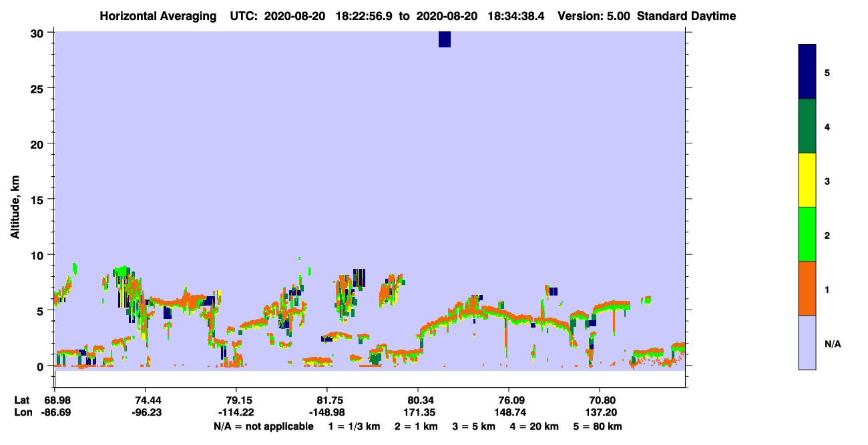868x445 pixels.
Task: Click the longitude value 148.74
Action: pos(509,412)
